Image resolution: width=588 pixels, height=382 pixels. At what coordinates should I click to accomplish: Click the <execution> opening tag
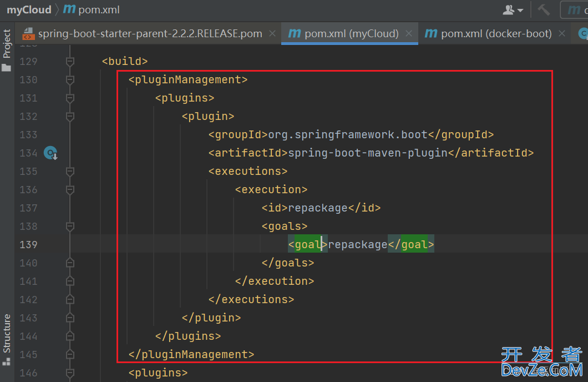pos(271,189)
